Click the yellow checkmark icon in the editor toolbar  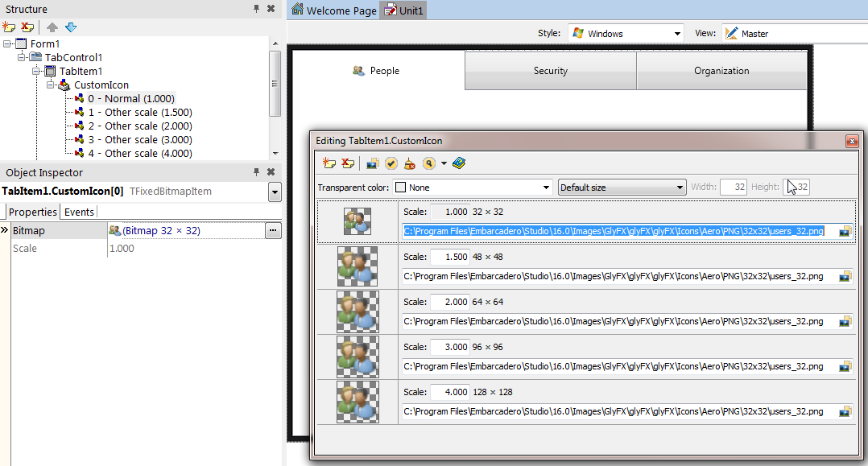[x=391, y=163]
